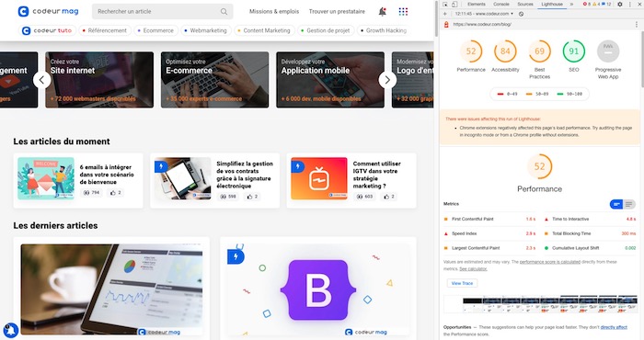Open the Site internet carousel card

point(99,80)
